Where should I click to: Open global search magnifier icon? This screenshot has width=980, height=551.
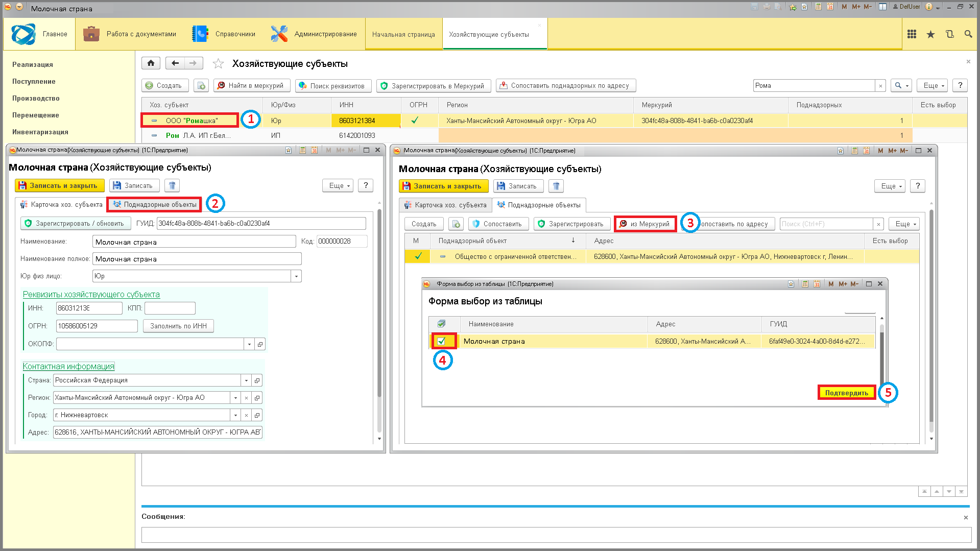coord(968,34)
